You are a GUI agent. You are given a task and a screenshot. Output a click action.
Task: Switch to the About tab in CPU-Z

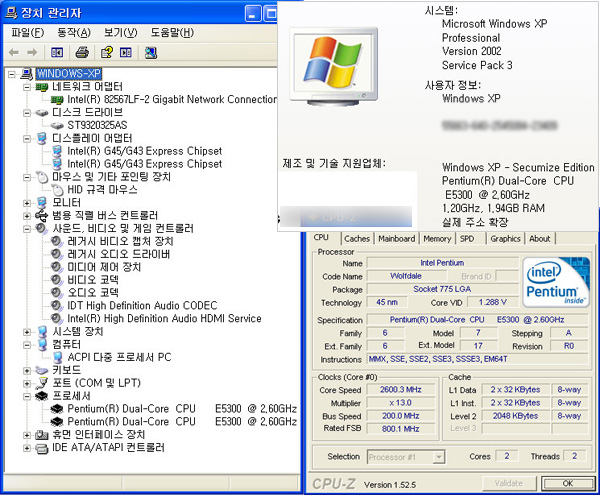pos(540,239)
